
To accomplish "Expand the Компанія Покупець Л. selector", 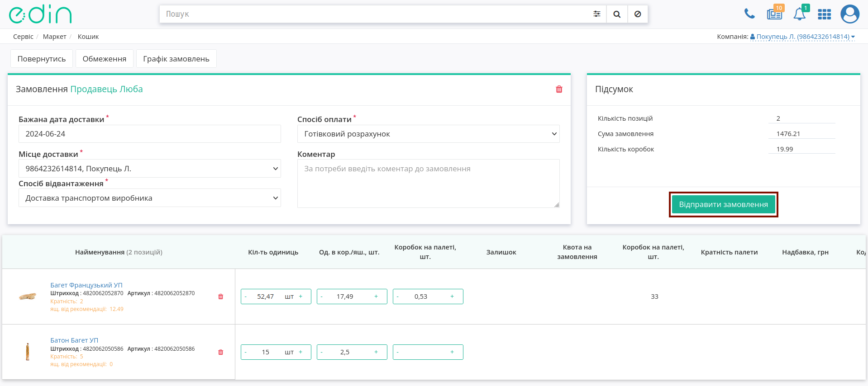I will coord(802,37).
